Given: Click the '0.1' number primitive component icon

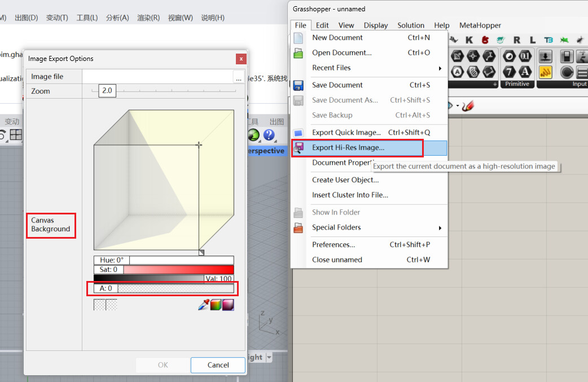Looking at the screenshot, I should click(x=525, y=56).
